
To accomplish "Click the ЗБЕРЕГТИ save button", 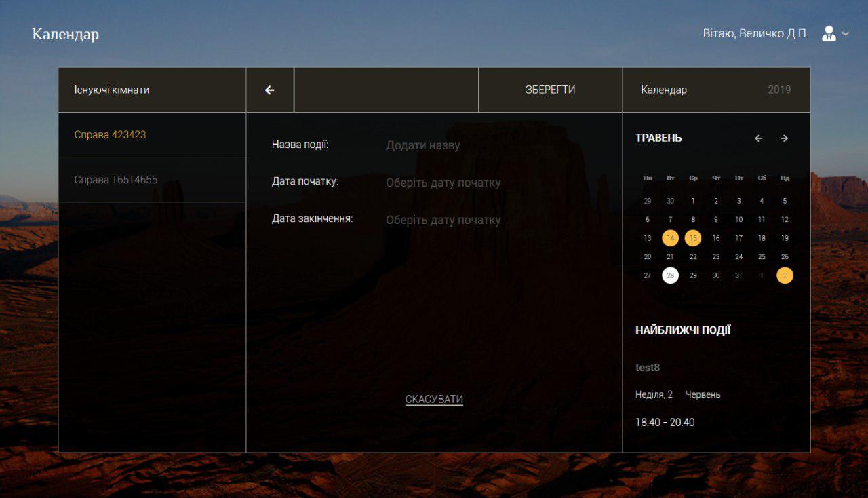I will [550, 90].
